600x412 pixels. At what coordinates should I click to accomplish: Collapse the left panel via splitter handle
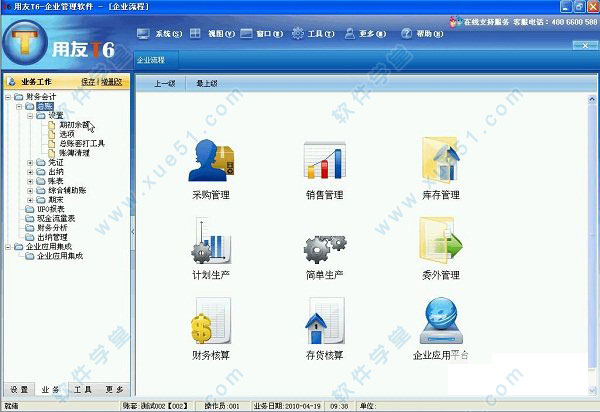tap(133, 232)
